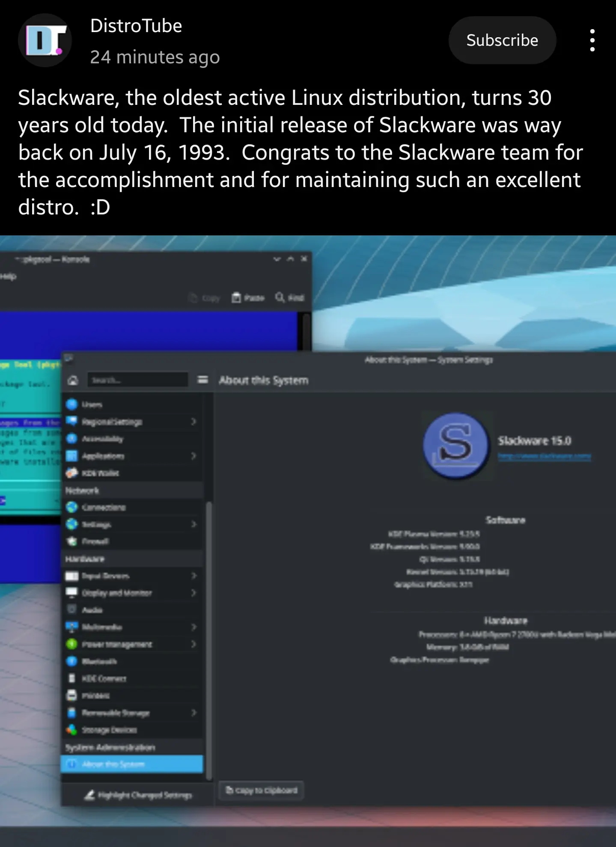Image resolution: width=616 pixels, height=847 pixels.
Task: Click the KDE Connect phone icon
Action: [x=71, y=678]
